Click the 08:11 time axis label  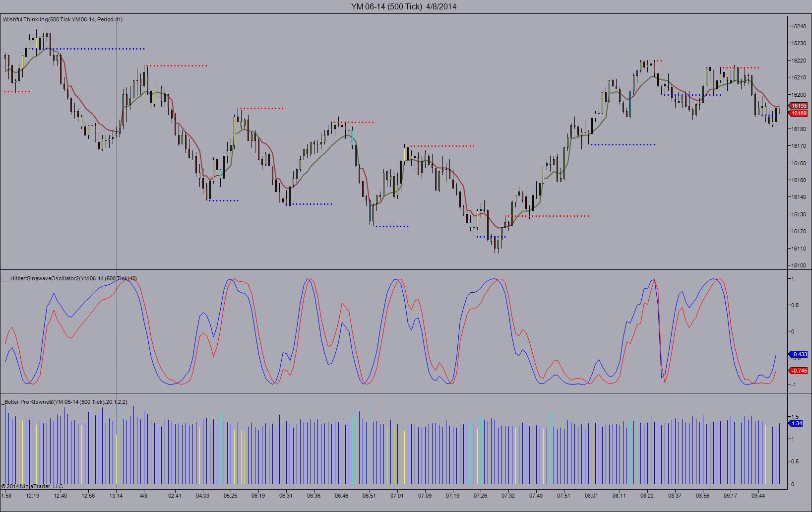pos(619,495)
